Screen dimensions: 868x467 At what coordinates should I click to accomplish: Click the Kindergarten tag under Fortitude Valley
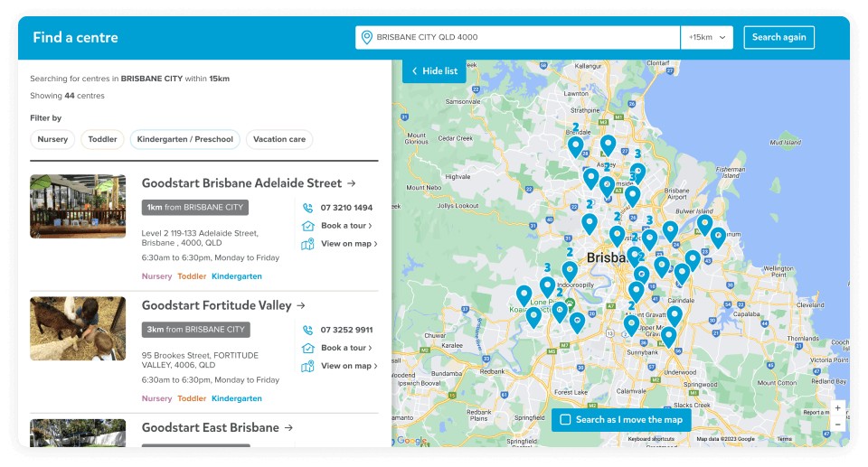(237, 398)
